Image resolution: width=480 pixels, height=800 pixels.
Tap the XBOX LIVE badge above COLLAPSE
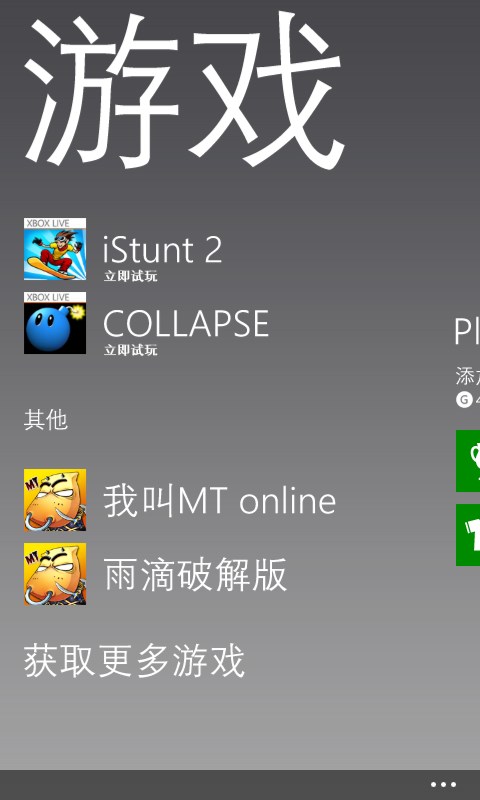coord(55,297)
